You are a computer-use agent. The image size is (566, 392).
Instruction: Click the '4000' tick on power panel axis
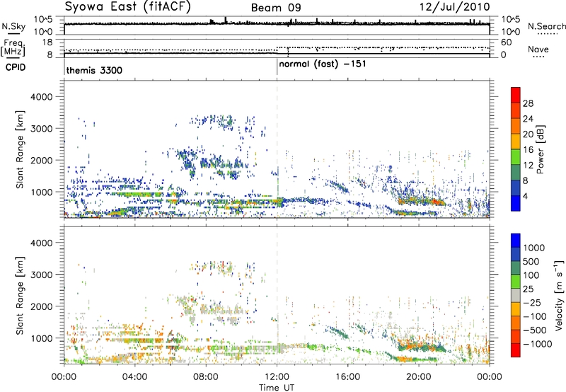click(x=41, y=97)
